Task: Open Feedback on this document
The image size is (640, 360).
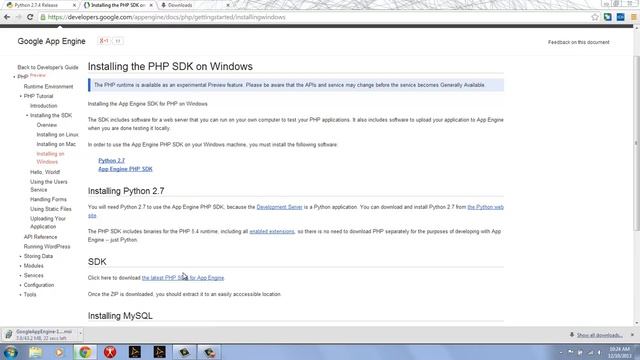Action: [578, 42]
